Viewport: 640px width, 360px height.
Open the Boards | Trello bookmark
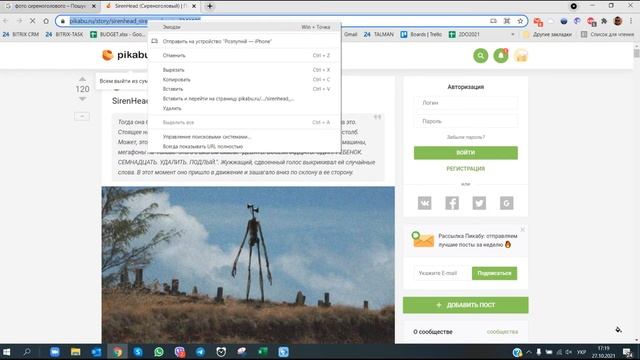tap(421, 34)
